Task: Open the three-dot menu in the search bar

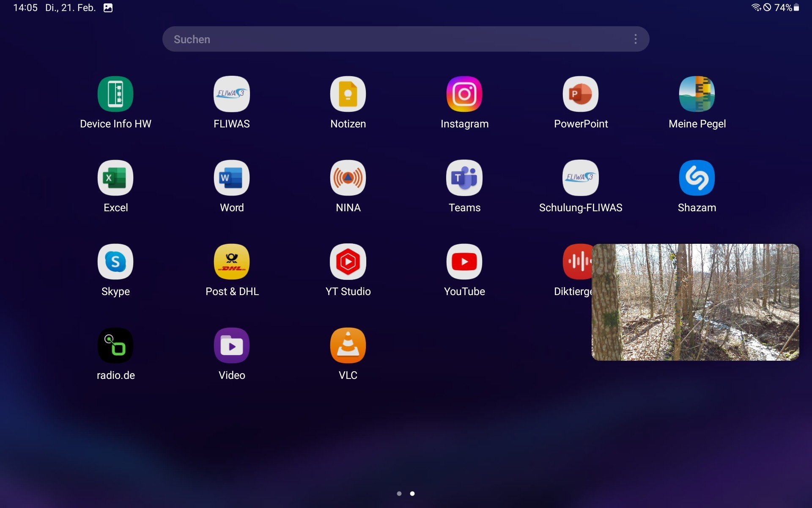Action: [x=635, y=39]
